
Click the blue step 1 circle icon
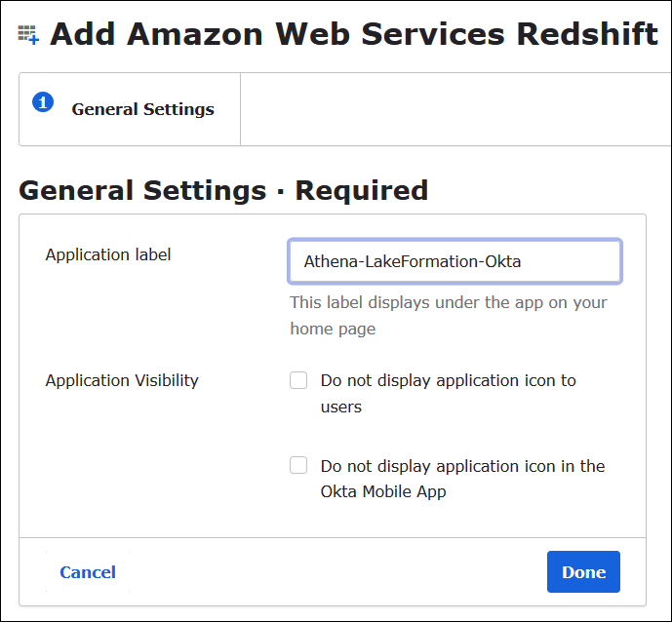pyautogui.click(x=43, y=101)
